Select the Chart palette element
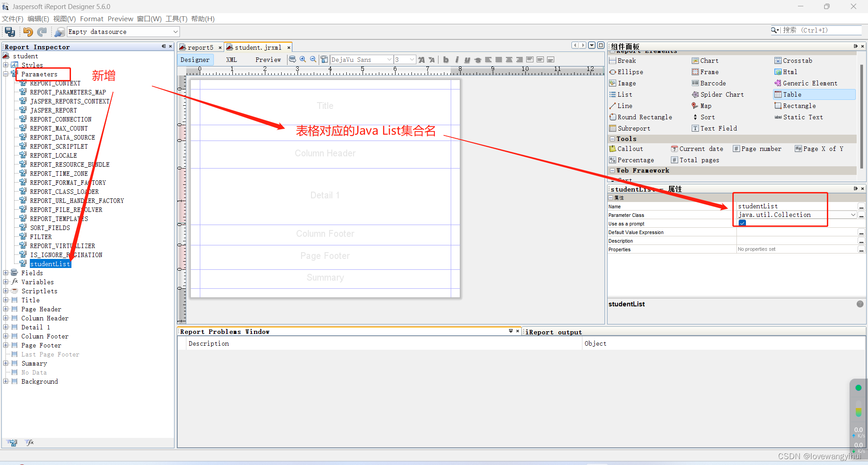868x465 pixels. click(705, 61)
